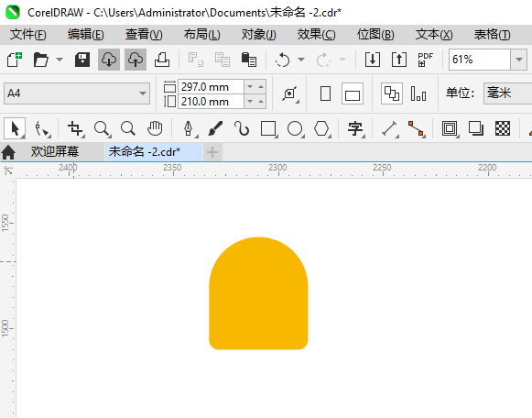Select the Shape edit tool
532x418 pixels.
pos(42,129)
